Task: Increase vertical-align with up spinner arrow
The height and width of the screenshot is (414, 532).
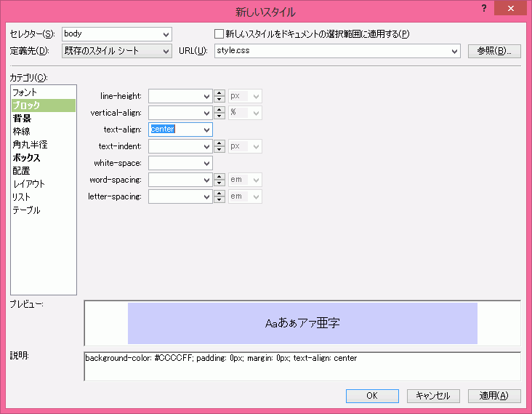Action: [x=219, y=110]
